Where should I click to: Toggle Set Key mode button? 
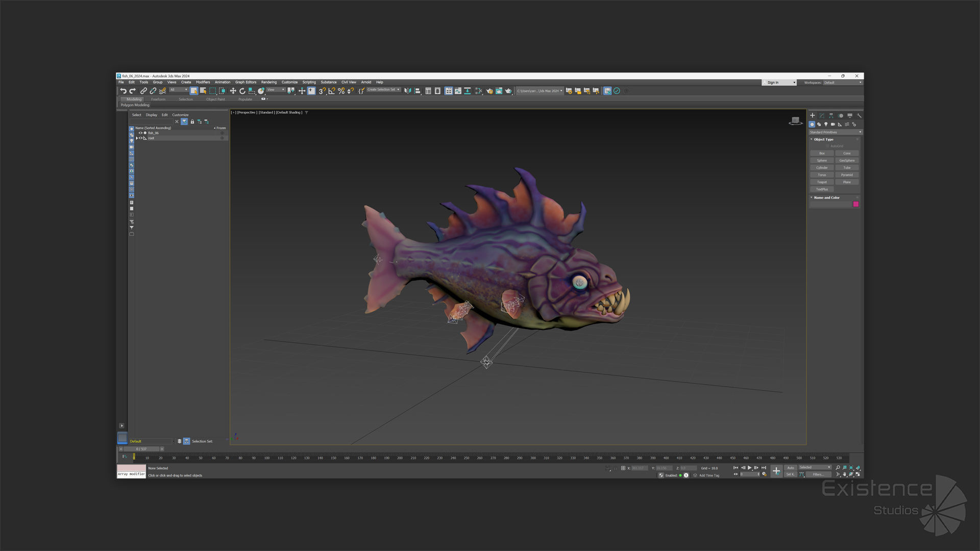tap(790, 474)
